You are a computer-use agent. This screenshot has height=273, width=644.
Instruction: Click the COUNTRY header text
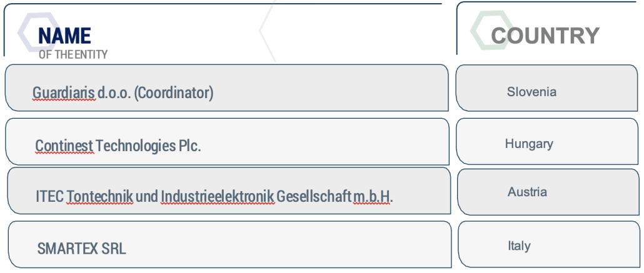tap(545, 36)
